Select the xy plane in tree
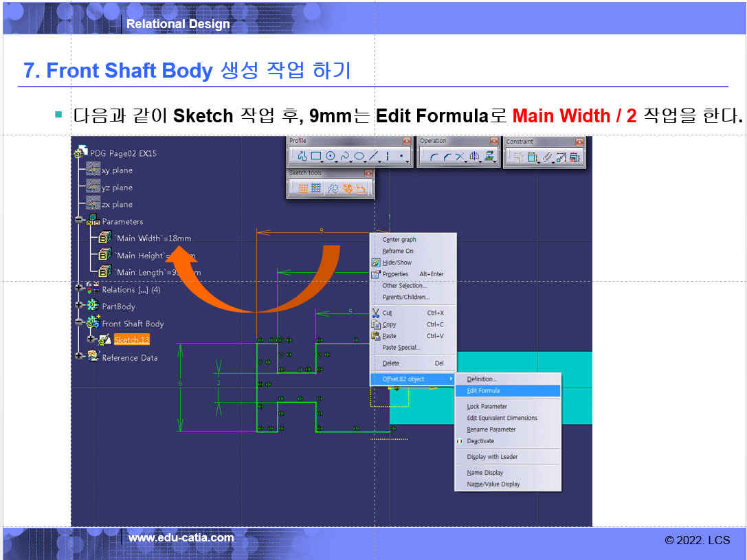 [117, 170]
